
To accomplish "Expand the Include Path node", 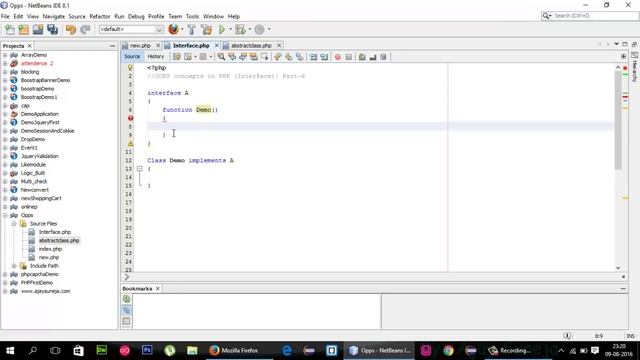I will [14, 266].
